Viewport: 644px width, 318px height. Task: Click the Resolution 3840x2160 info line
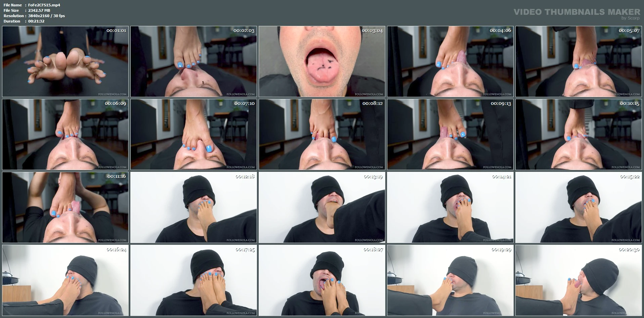click(46, 16)
